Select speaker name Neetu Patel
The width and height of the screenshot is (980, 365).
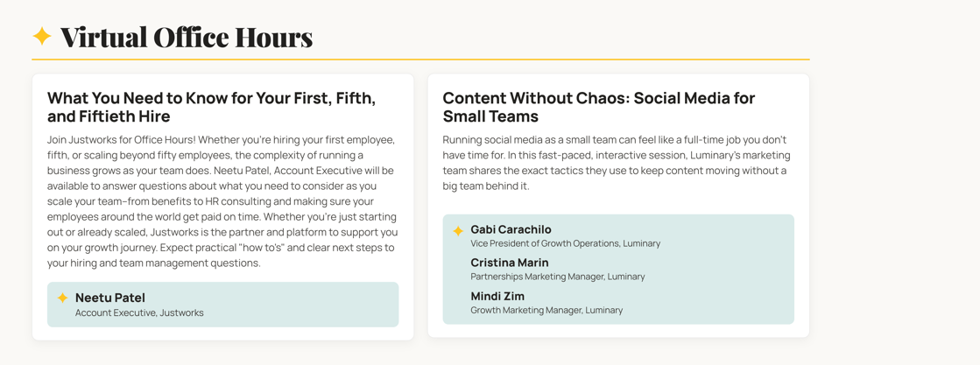[x=110, y=298]
